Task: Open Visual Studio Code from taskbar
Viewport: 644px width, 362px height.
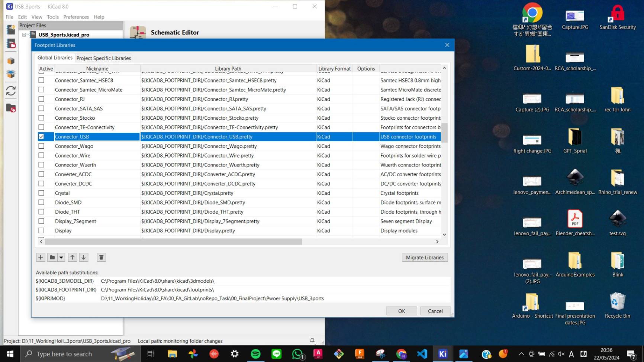Action: tap(422, 354)
